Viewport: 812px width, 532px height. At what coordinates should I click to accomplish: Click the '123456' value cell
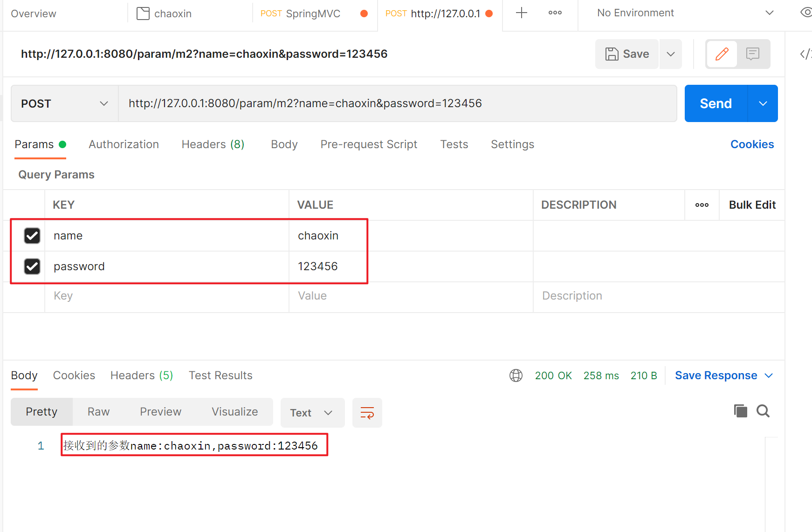tap(411, 266)
